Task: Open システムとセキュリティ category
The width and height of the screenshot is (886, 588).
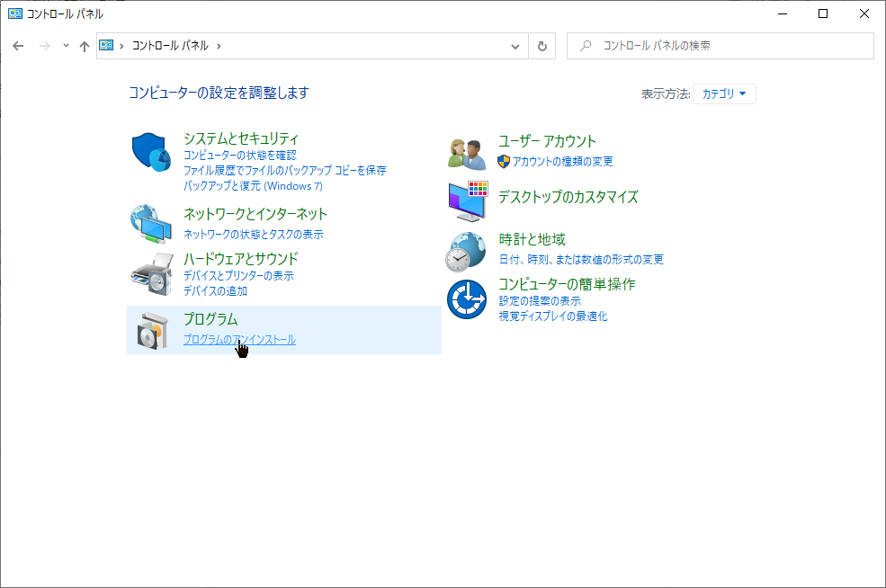Action: click(x=241, y=138)
